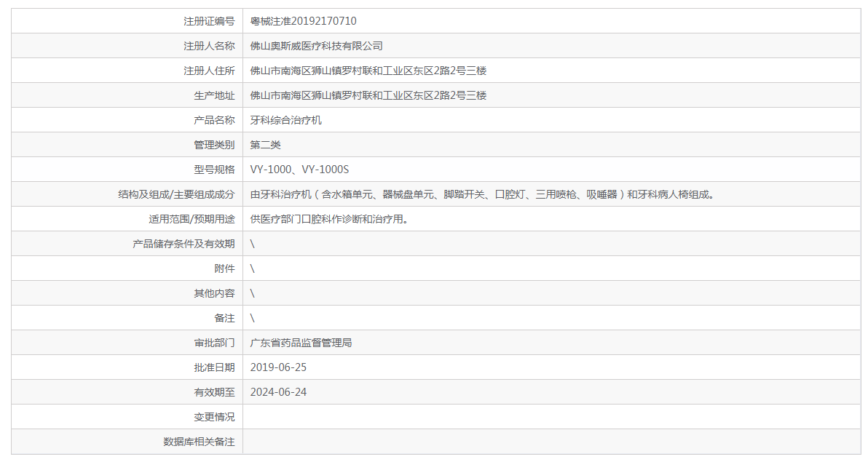
Task: Select approval department 广东省药品监督管理局
Action: point(301,343)
